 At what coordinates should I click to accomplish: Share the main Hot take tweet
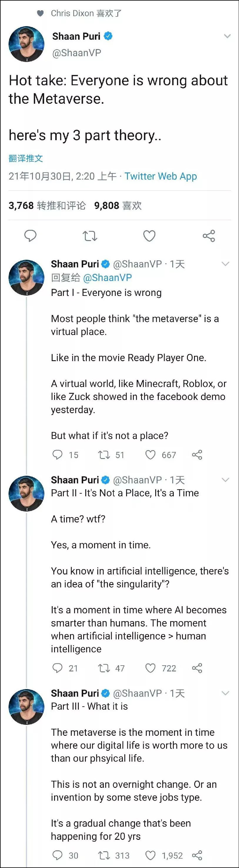[x=209, y=236]
